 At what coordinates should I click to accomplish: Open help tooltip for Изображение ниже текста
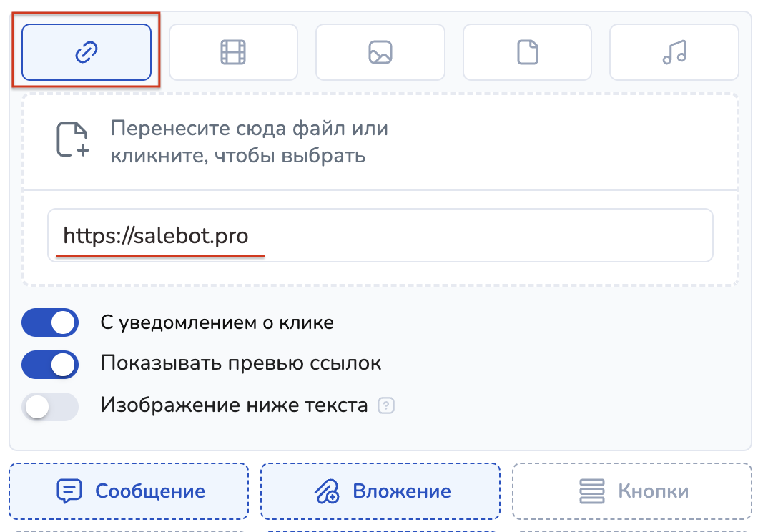pyautogui.click(x=387, y=406)
